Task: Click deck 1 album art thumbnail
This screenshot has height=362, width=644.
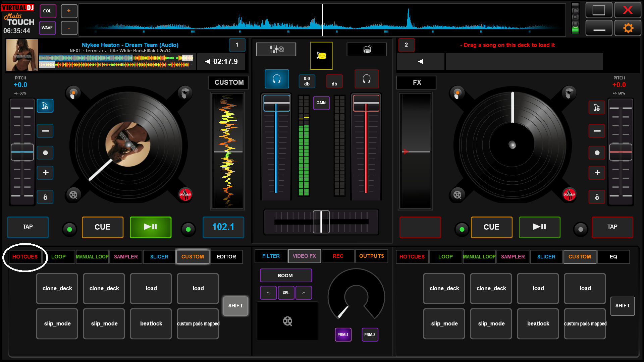Action: (22, 55)
